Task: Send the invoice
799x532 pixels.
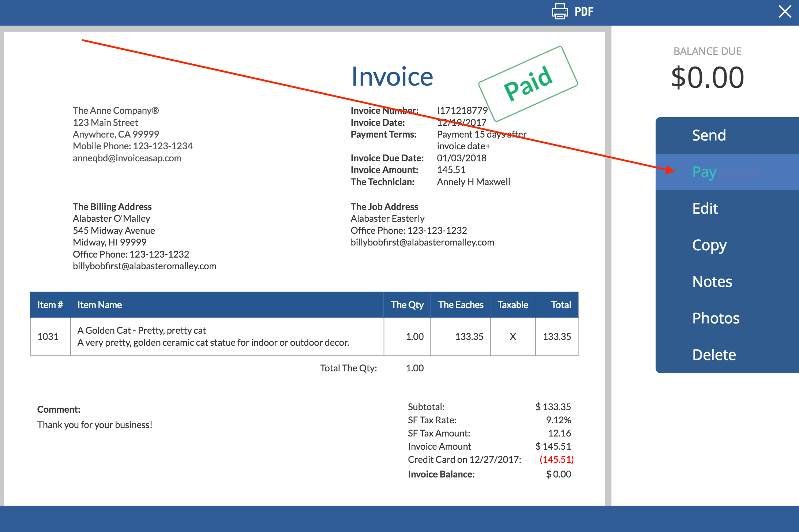Action: click(x=709, y=135)
